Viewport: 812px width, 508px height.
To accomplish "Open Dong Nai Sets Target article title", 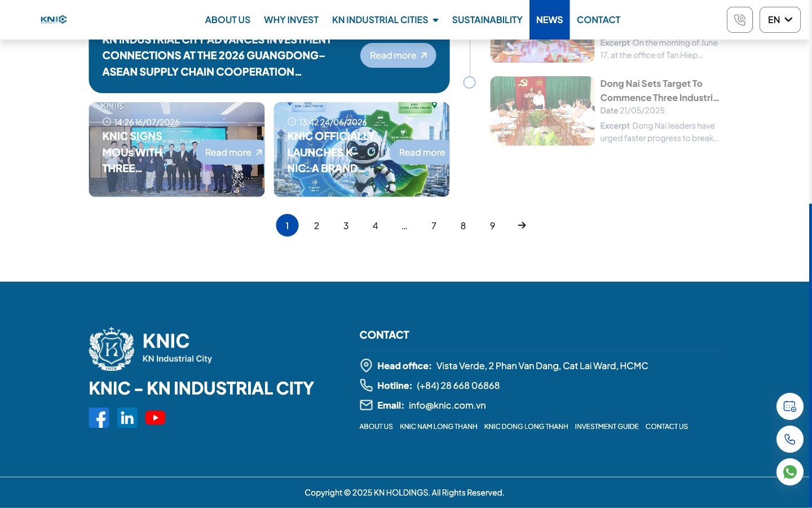I will tap(660, 90).
